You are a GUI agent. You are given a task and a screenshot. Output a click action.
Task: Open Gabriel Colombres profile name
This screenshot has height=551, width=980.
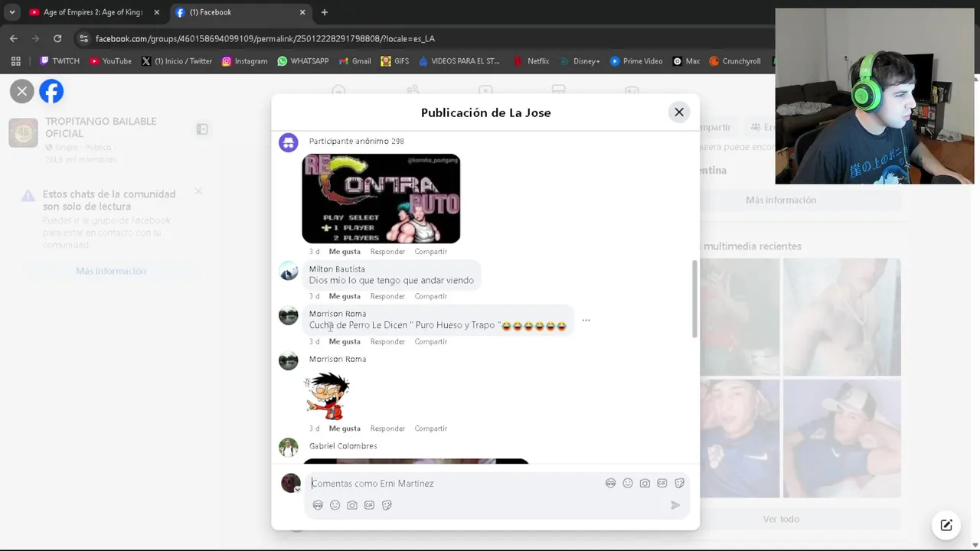click(x=343, y=446)
